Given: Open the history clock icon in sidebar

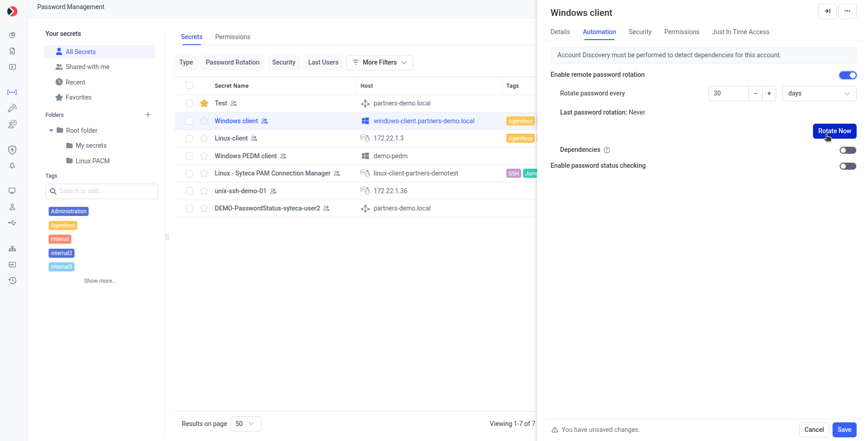Looking at the screenshot, I should 12,281.
